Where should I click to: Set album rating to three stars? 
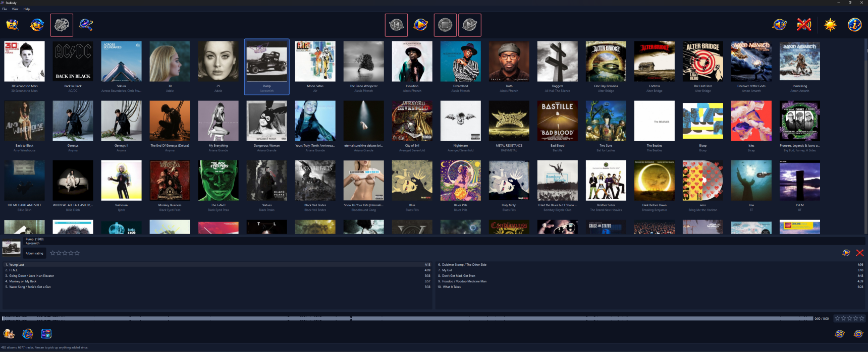(65, 253)
